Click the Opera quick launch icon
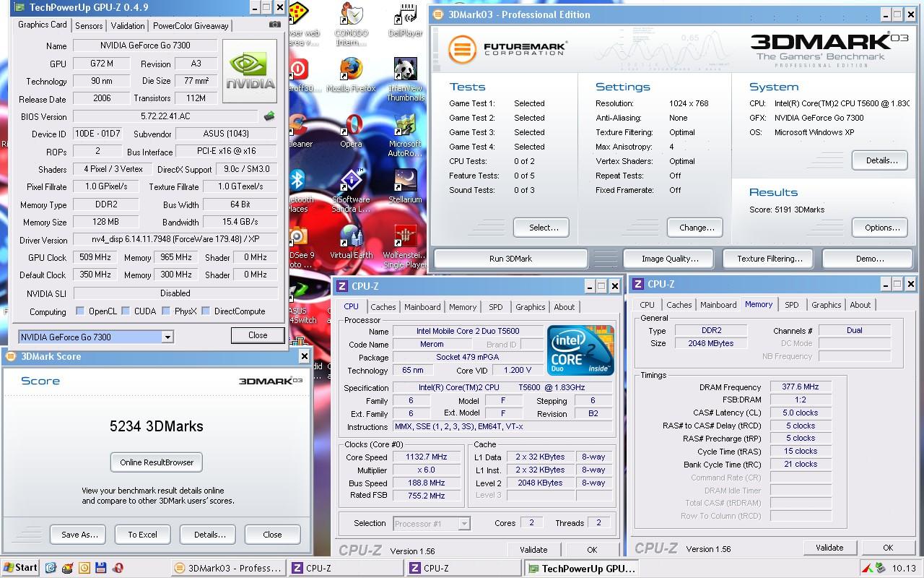Viewport: 924px width, 578px height. pyautogui.click(x=117, y=568)
